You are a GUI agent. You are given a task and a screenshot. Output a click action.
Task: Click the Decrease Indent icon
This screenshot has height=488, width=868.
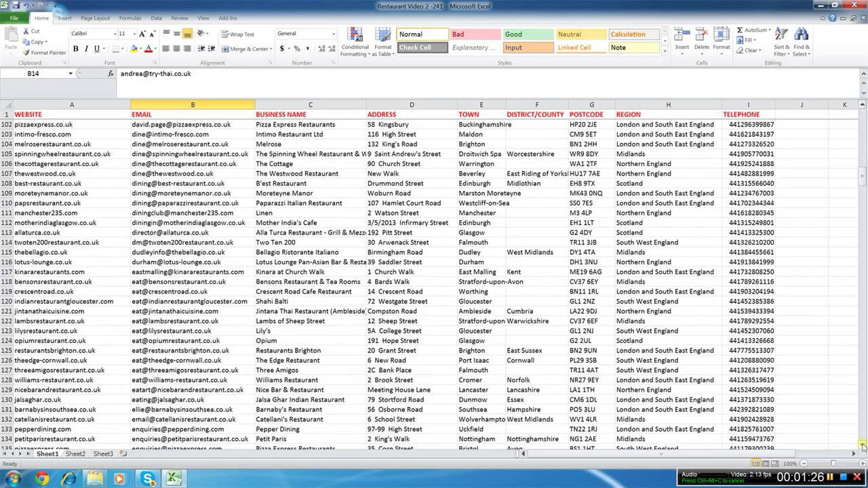tap(203, 49)
